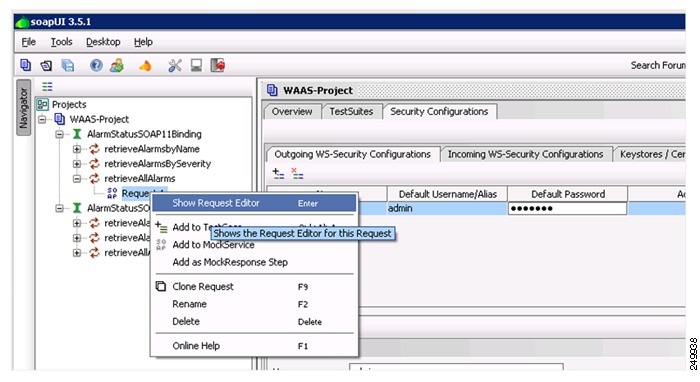
Task: Collapse the retrieveAllAlarms operation node
Action: pos(77,179)
